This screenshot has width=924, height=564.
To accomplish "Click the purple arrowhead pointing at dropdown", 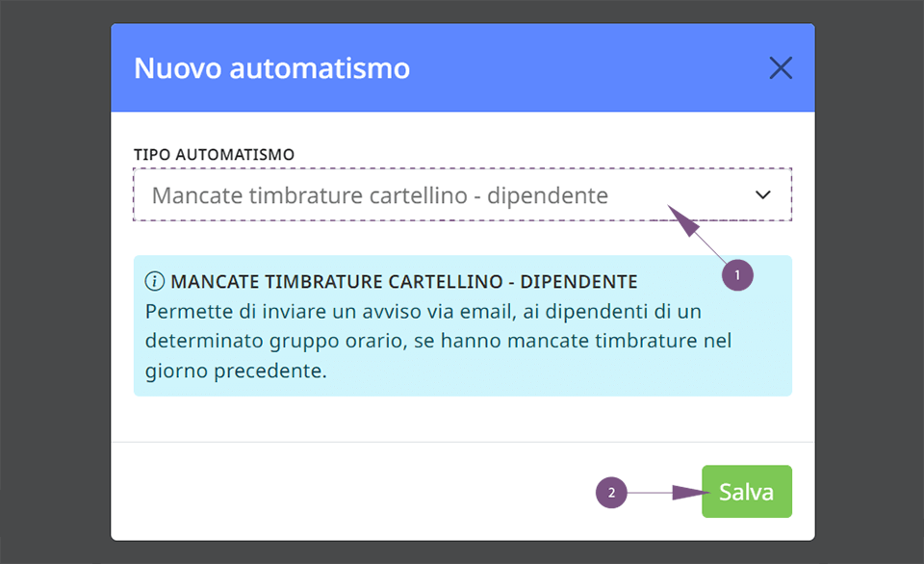I will coord(683,220).
